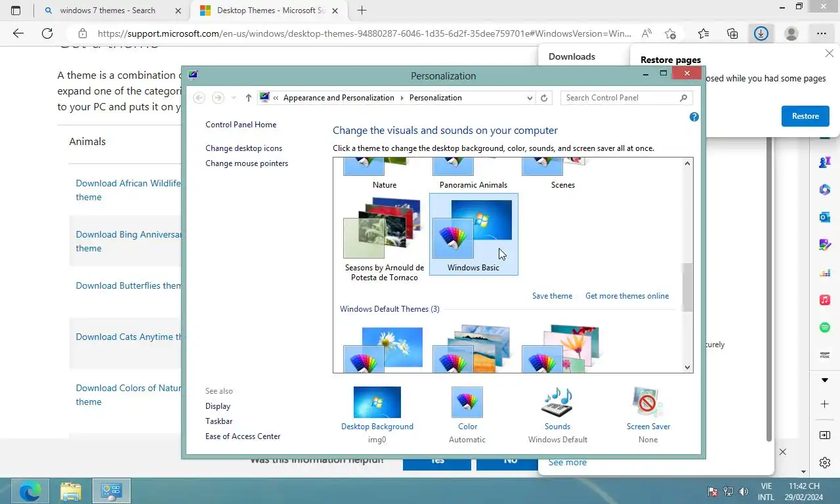Open Edge tab actions menu icon
Viewport: 840px width, 504px height.
click(x=16, y=10)
